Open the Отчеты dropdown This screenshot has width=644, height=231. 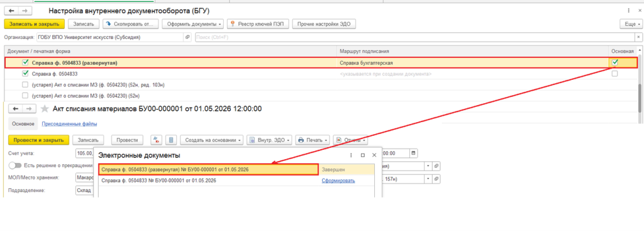351,140
